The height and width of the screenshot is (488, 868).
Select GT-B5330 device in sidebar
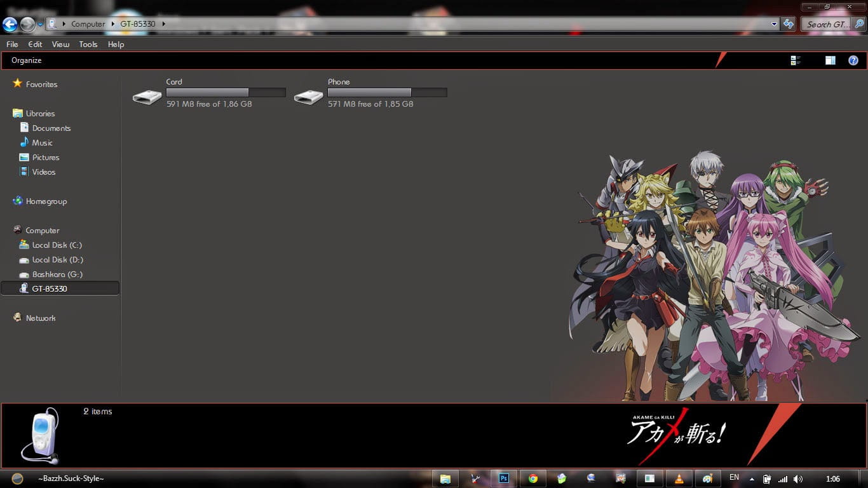[x=60, y=288]
